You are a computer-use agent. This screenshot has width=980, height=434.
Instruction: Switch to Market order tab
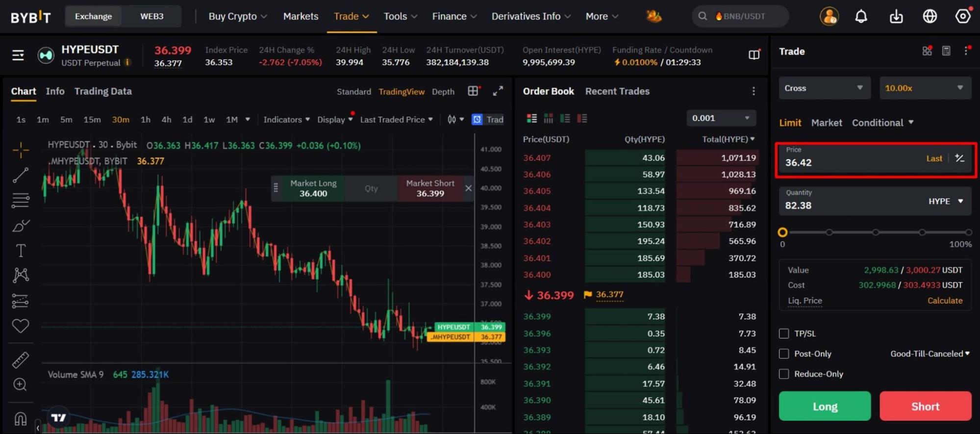[826, 123]
